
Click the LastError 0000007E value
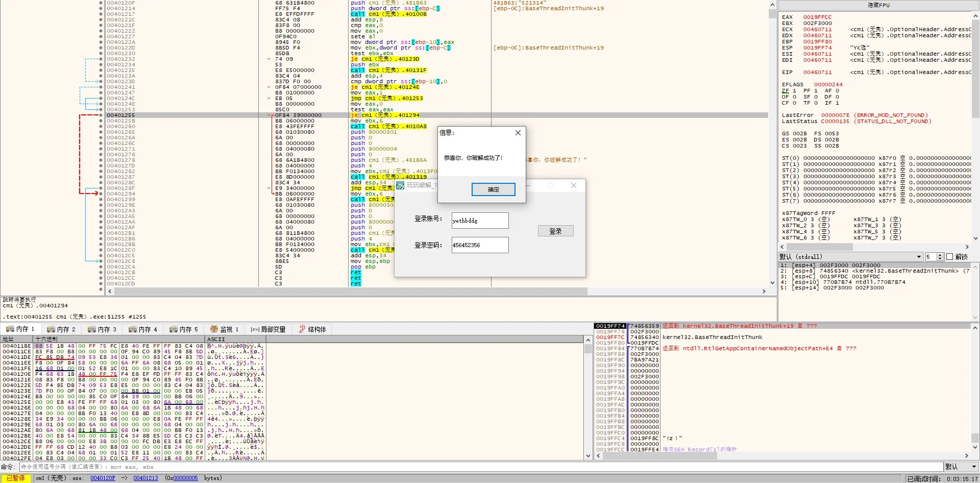[835, 115]
